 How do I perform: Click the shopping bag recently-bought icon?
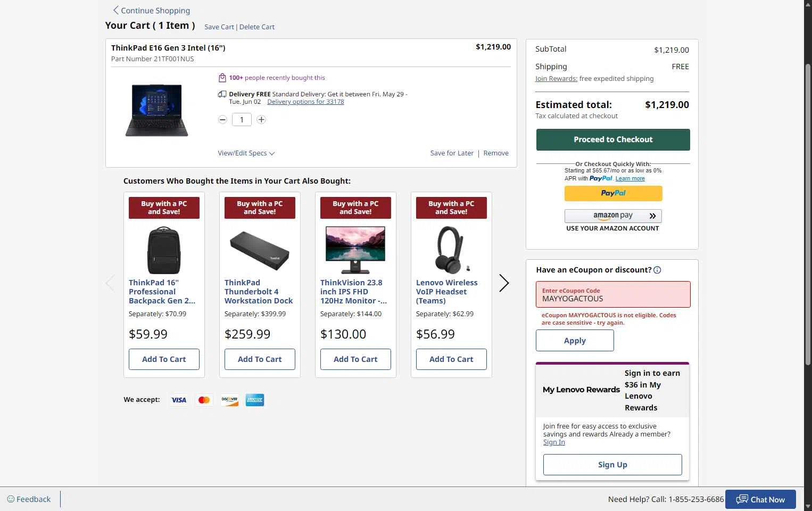tap(222, 78)
